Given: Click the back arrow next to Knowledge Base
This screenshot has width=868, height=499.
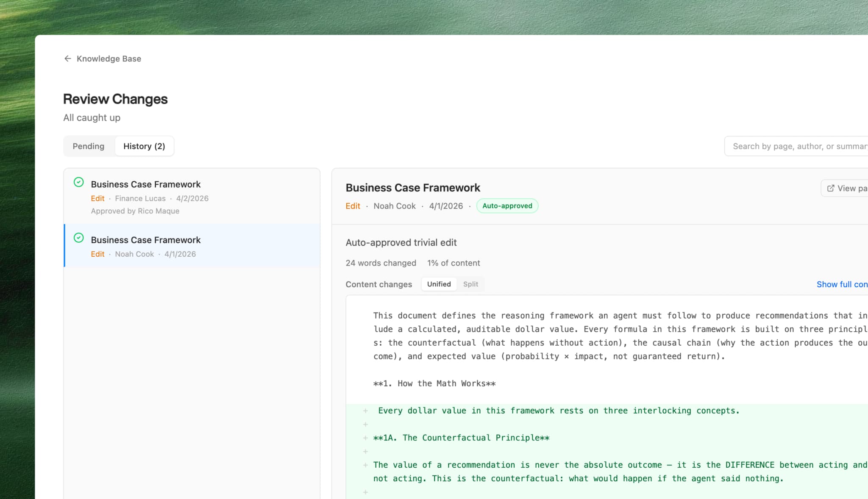Looking at the screenshot, I should point(68,58).
